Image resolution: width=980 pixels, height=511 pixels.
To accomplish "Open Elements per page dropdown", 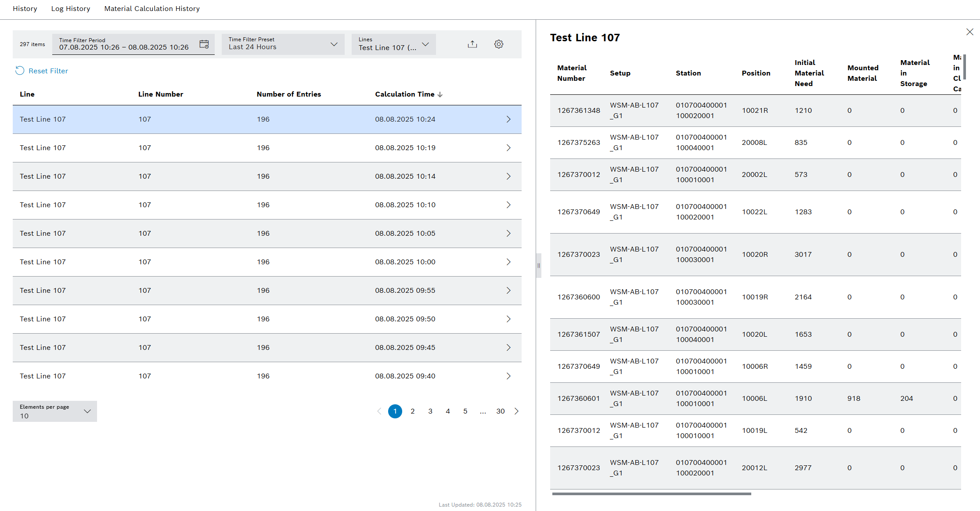I will (x=87, y=411).
